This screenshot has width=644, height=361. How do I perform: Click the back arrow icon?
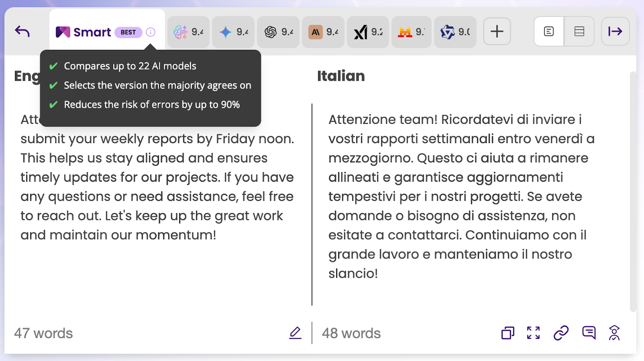pyautogui.click(x=23, y=31)
